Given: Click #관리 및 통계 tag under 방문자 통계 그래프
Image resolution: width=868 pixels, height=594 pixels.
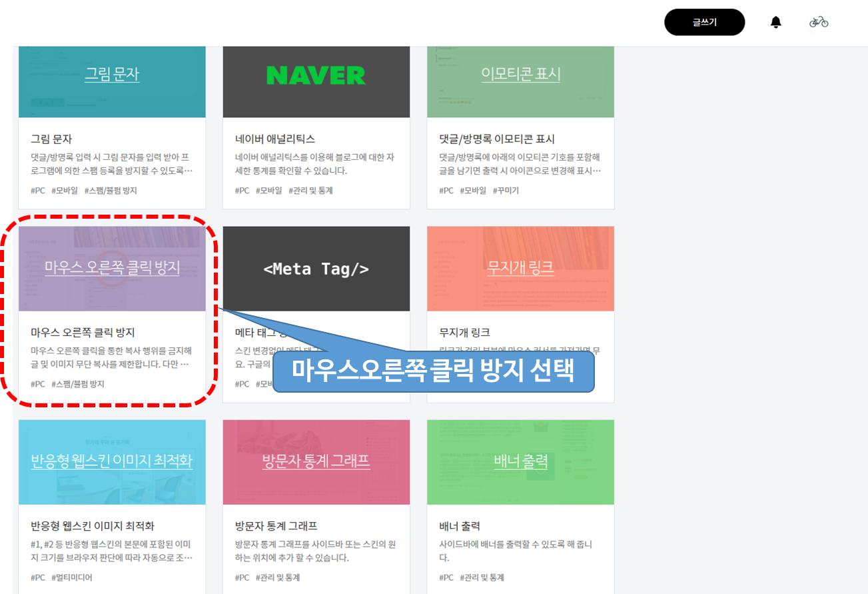Looking at the screenshot, I should 278,577.
